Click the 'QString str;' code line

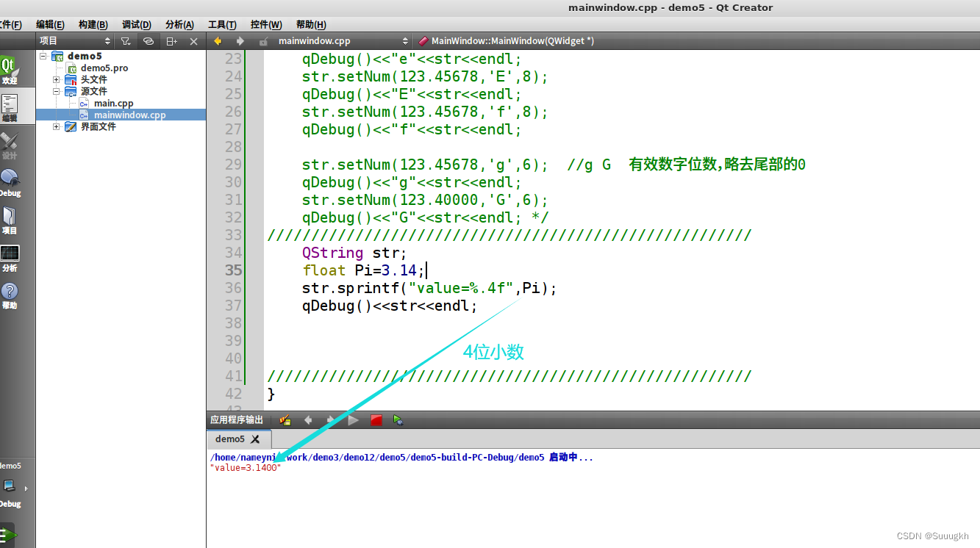click(x=354, y=253)
